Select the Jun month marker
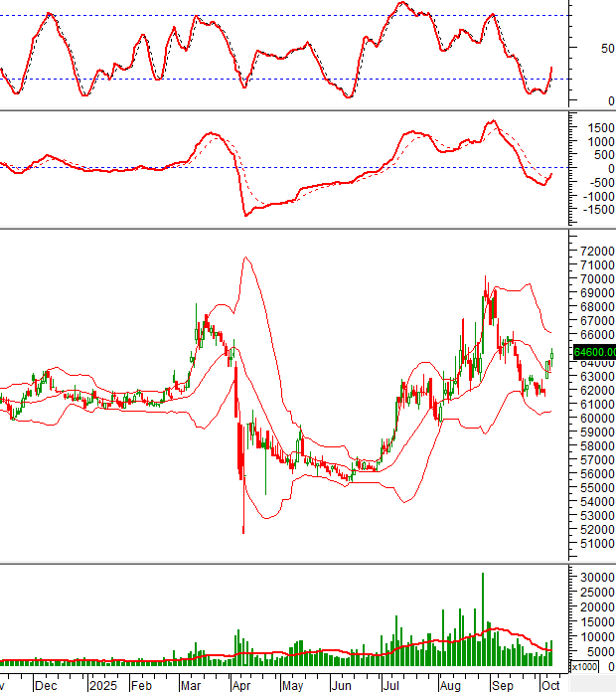616x692 pixels. pyautogui.click(x=342, y=685)
